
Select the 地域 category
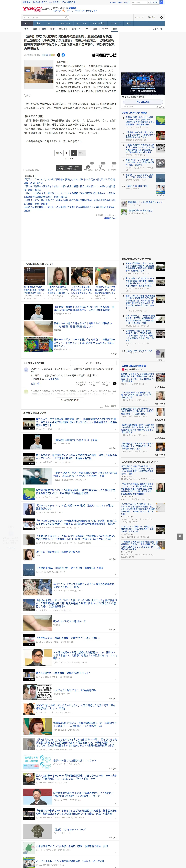pos(114,29)
